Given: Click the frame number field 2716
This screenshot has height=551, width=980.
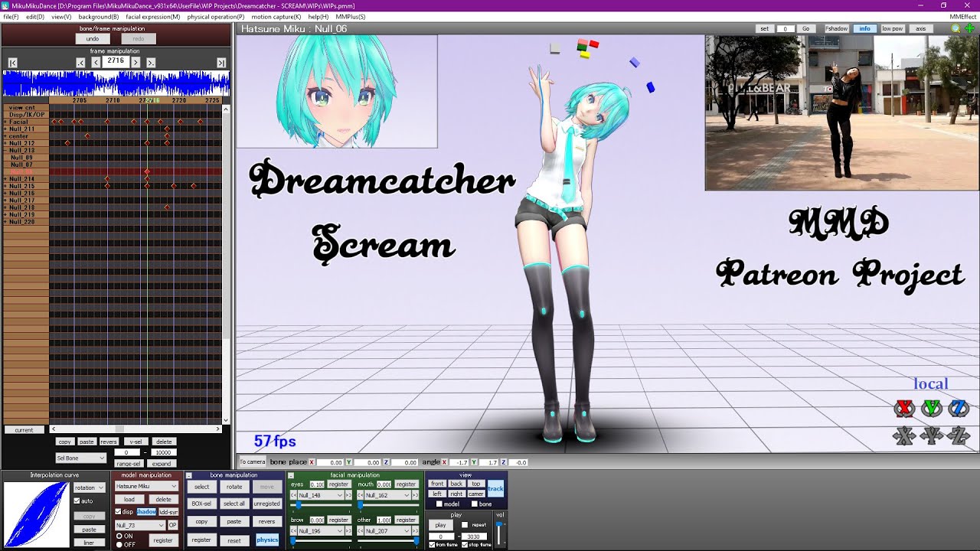Looking at the screenshot, I should [116, 61].
